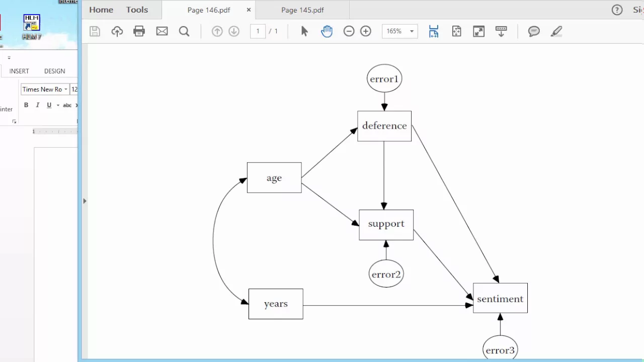This screenshot has width=644, height=362.
Task: Open Word quick access toolbar customize arrow
Action: pos(9,58)
